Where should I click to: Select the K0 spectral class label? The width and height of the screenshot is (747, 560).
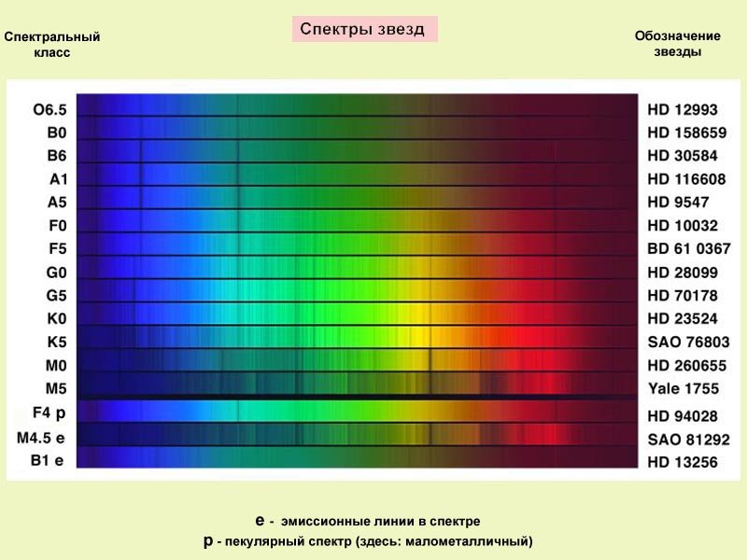pos(57,318)
